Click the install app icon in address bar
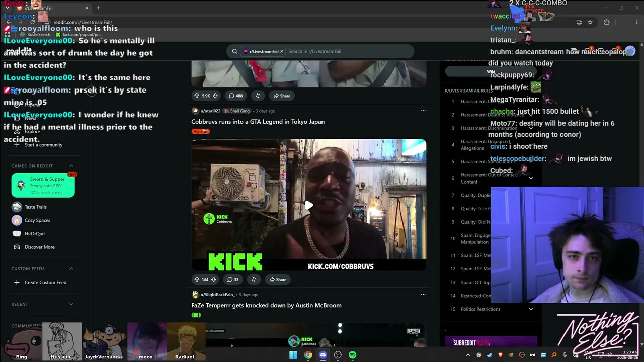 579,22
